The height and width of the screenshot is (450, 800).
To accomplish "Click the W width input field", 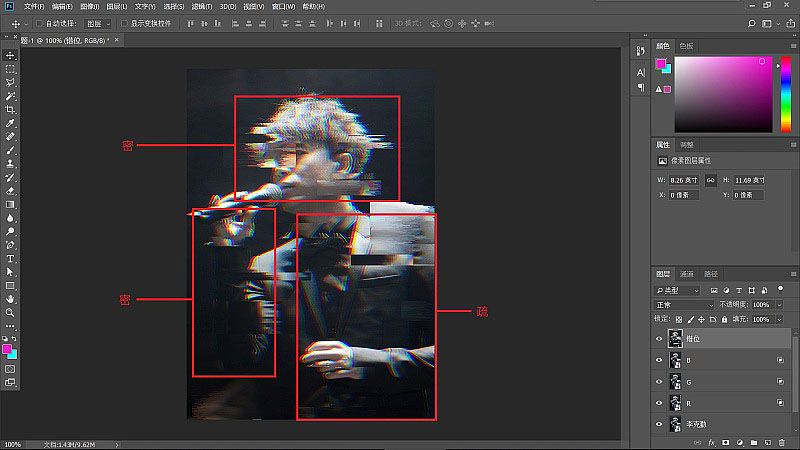I will coord(684,180).
